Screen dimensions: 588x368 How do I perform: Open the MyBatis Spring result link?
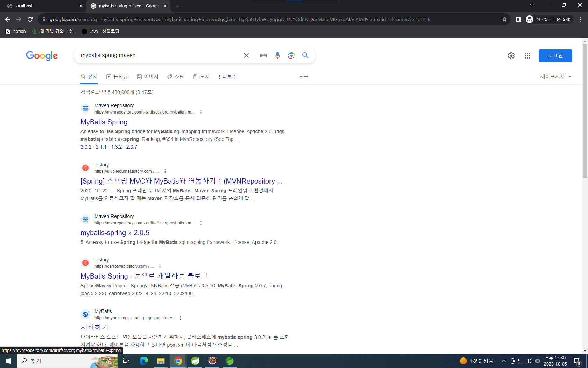pos(104,122)
